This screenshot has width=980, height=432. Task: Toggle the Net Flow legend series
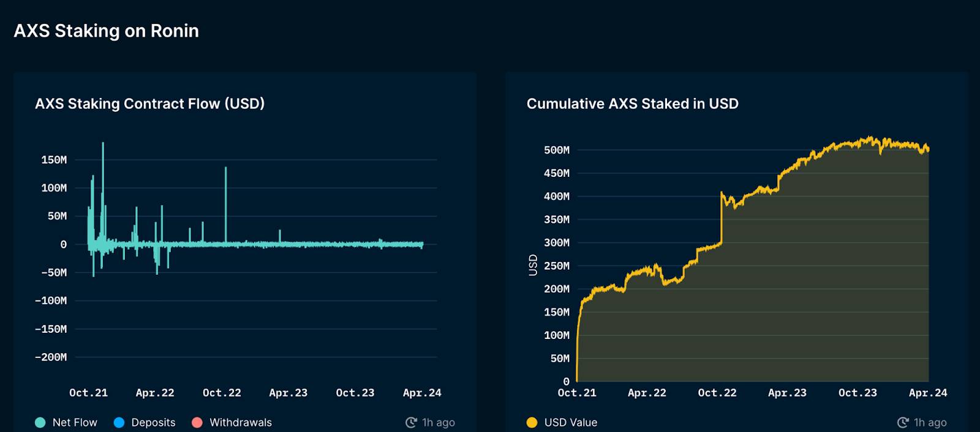66,422
